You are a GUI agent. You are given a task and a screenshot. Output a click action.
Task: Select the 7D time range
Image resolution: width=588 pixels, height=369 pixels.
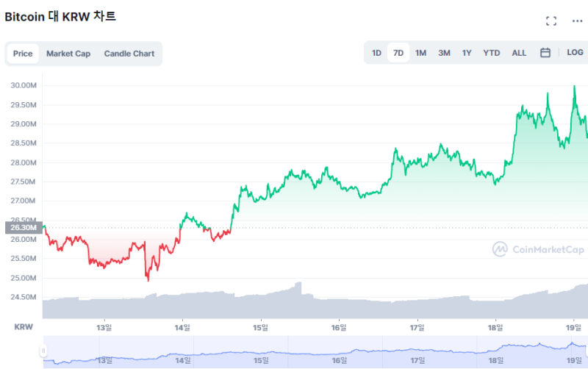coord(398,53)
